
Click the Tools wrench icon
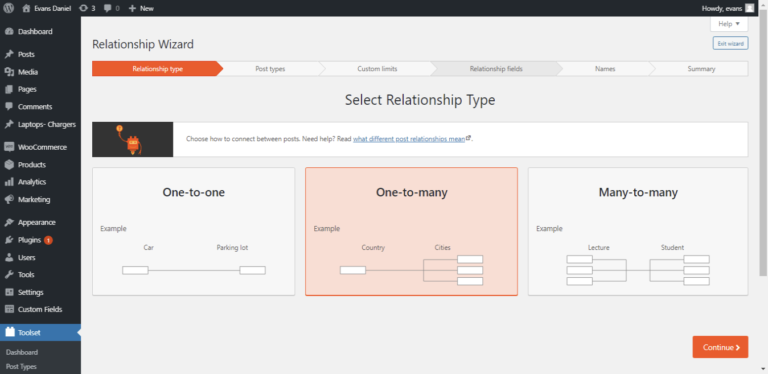click(x=9, y=275)
